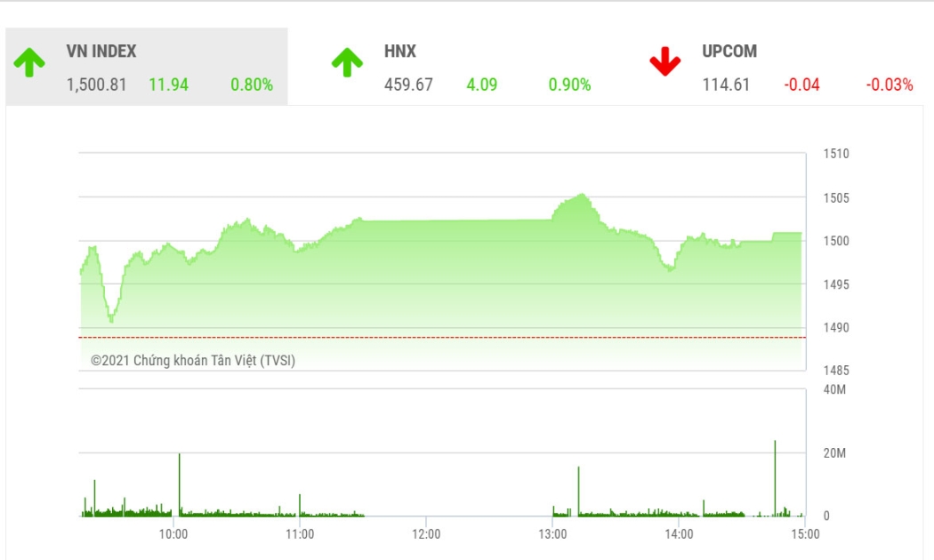Click the volume spike shortly after 13:00
The width and height of the screenshot is (934, 560).
(x=578, y=492)
